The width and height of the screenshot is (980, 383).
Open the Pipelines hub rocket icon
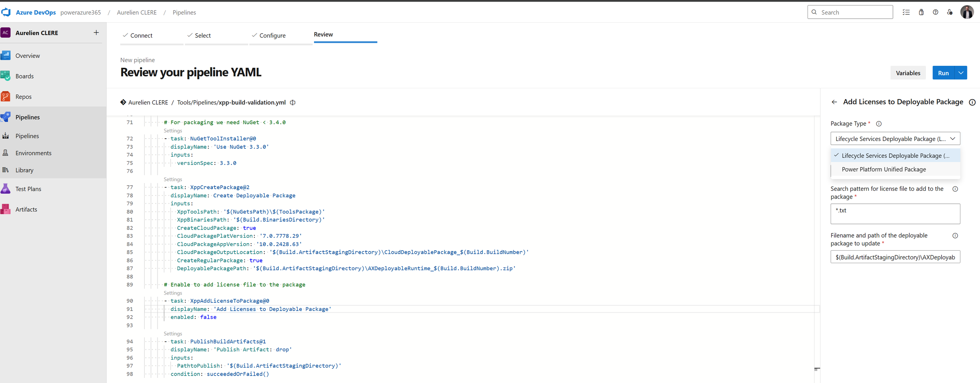point(6,117)
